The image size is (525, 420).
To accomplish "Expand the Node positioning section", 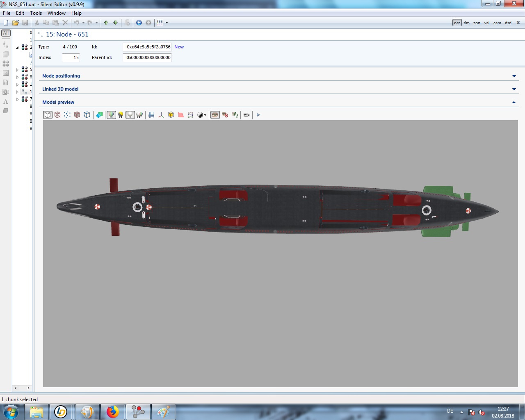I will pos(514,76).
